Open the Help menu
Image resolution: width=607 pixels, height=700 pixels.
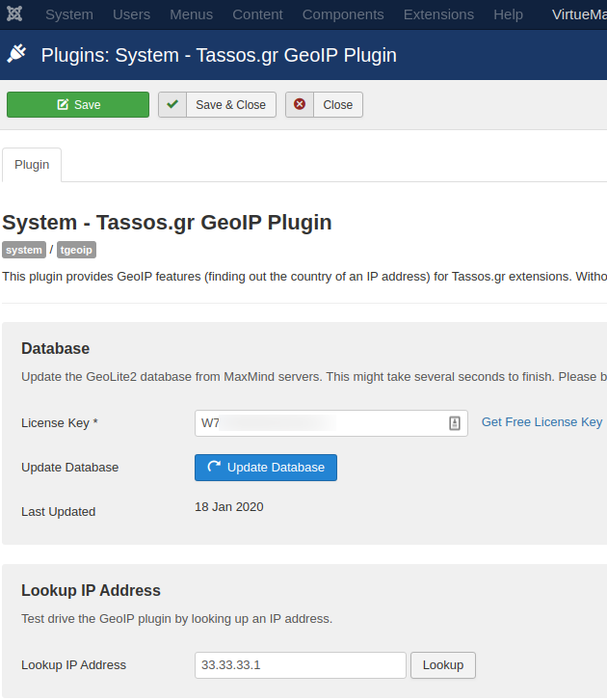508,14
